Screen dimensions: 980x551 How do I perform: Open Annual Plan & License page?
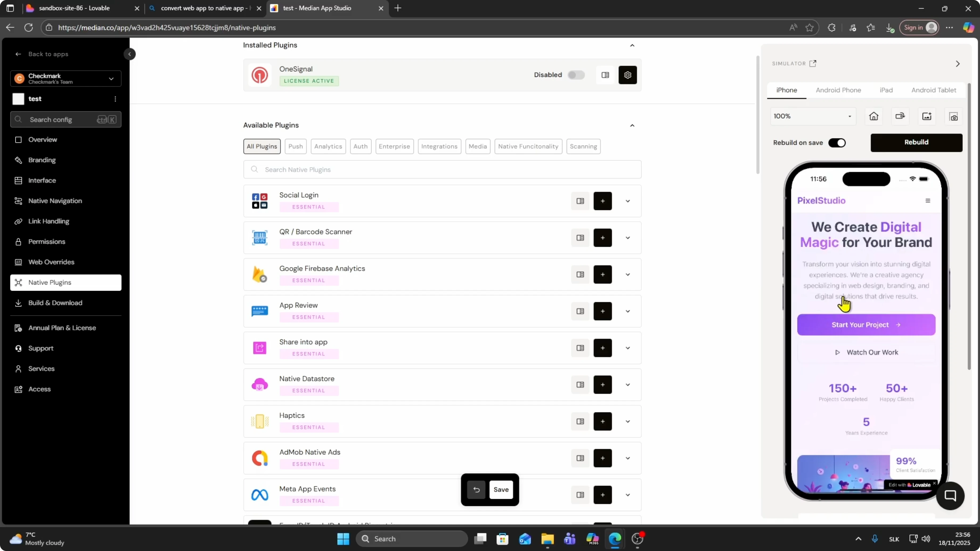tap(66, 328)
